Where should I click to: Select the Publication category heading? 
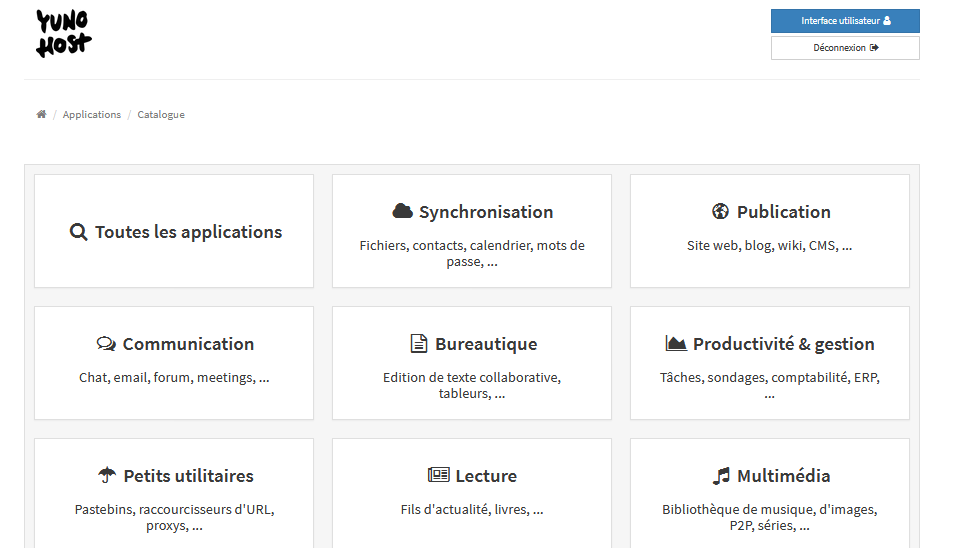point(783,212)
